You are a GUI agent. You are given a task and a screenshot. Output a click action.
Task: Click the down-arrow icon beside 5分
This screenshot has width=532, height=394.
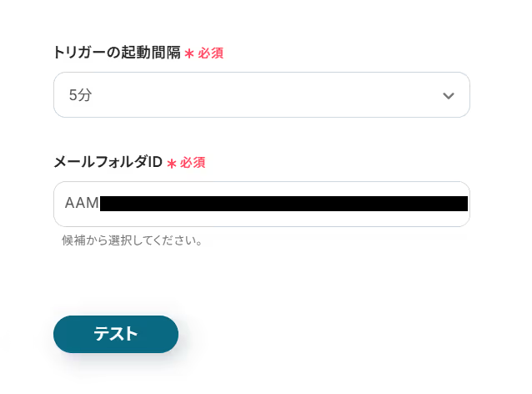[x=448, y=95]
